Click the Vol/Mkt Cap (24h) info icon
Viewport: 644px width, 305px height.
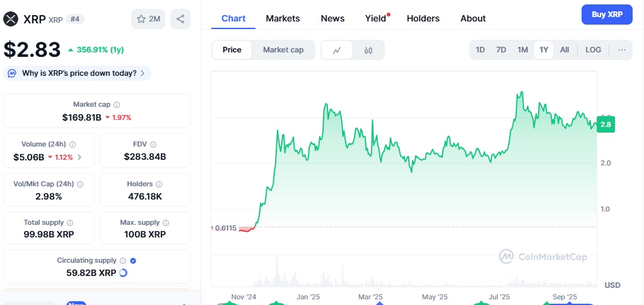tap(80, 184)
